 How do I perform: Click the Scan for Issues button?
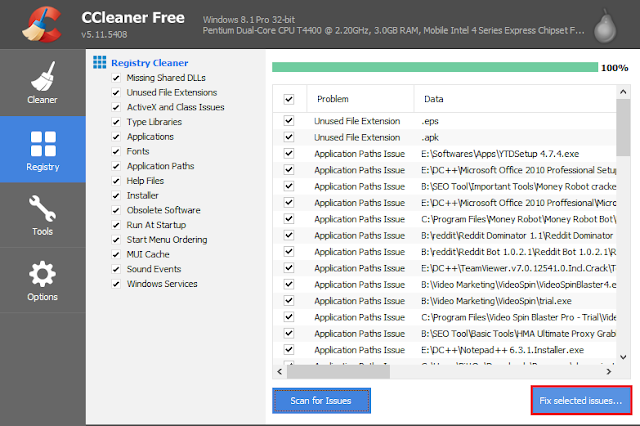coord(321,400)
